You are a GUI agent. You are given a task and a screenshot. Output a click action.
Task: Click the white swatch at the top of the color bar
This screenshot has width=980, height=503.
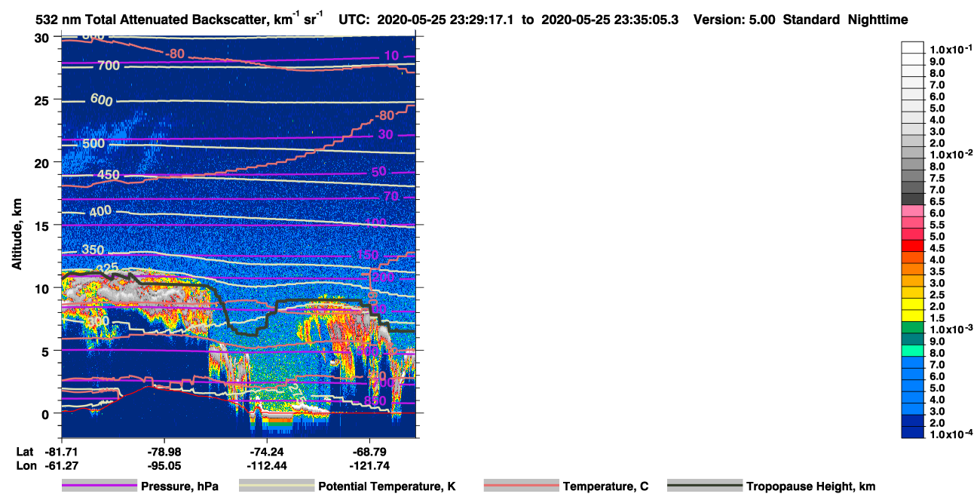pos(912,47)
